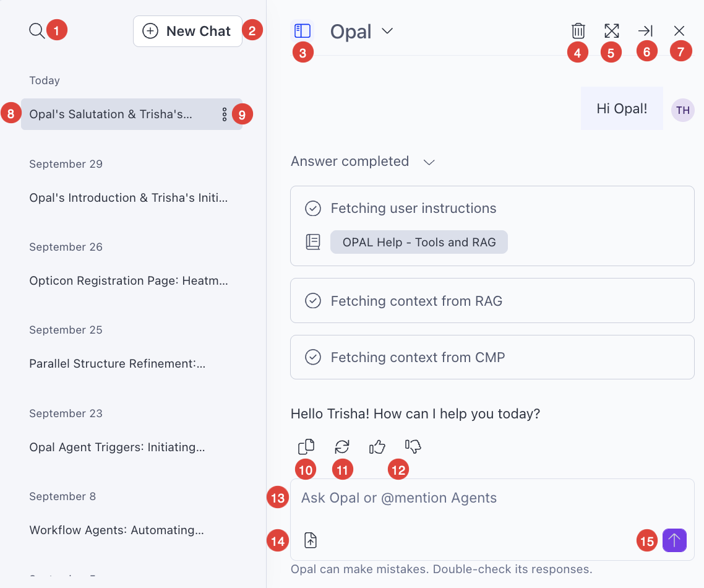The width and height of the screenshot is (704, 588).
Task: Open the Fetching context from RAG step
Action: coord(492,301)
